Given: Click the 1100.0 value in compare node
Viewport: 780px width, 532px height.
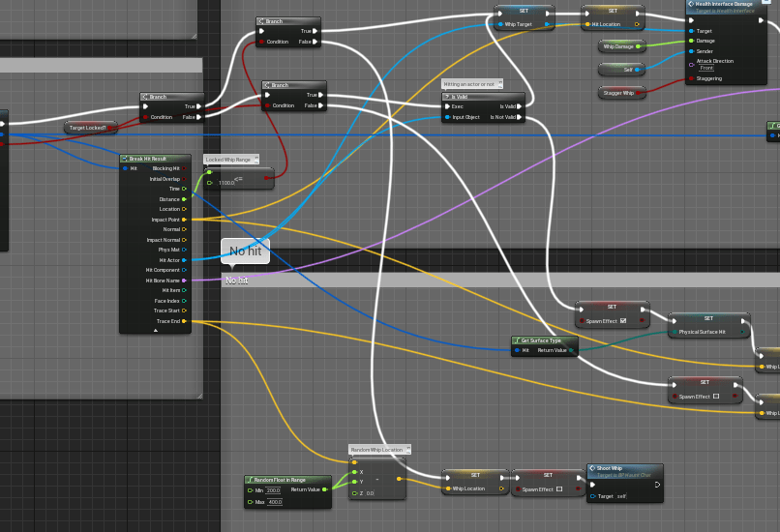Looking at the screenshot, I should (227, 183).
